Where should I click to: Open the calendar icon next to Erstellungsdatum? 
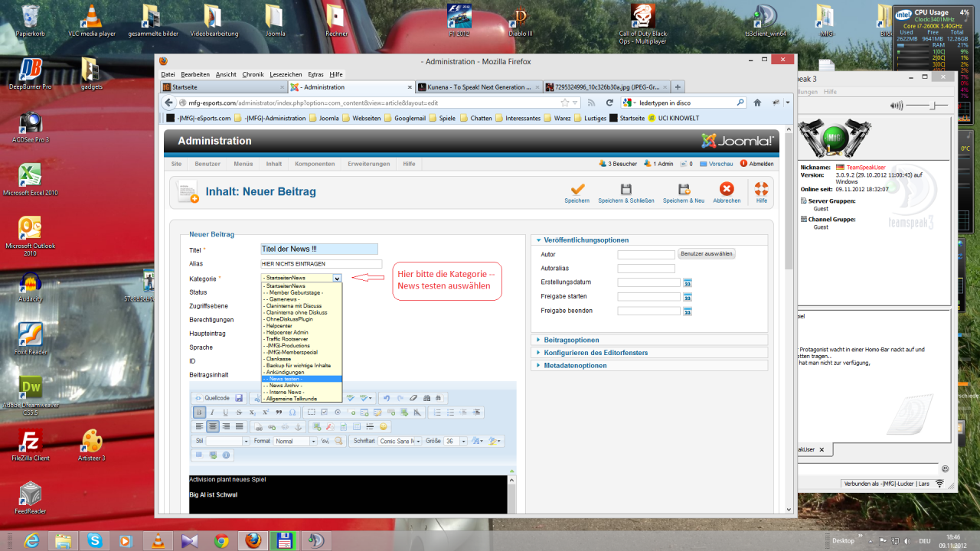coord(688,282)
